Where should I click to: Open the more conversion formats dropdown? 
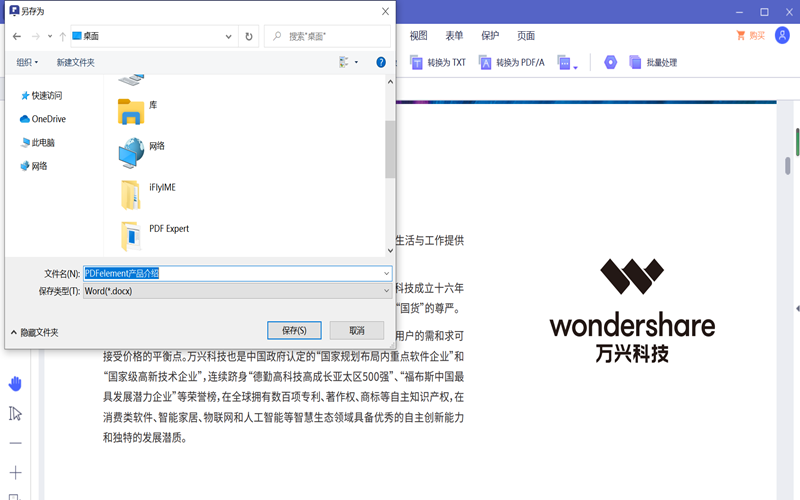568,63
